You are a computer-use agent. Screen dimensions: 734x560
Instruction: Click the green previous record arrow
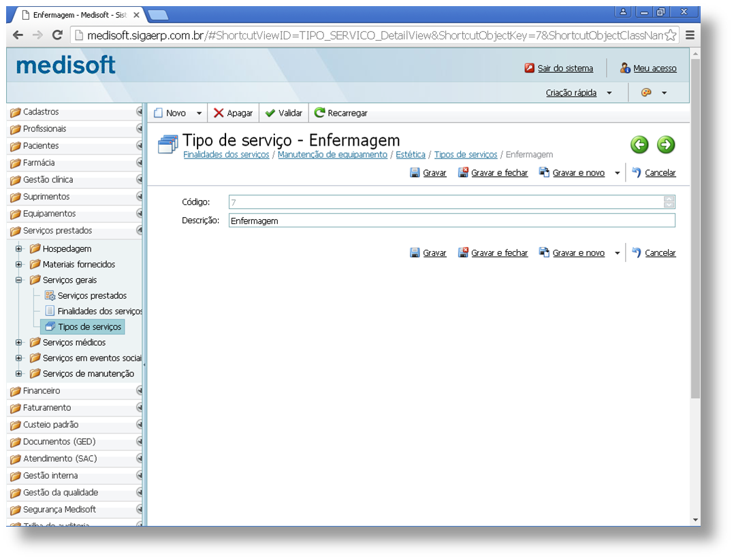(x=639, y=144)
